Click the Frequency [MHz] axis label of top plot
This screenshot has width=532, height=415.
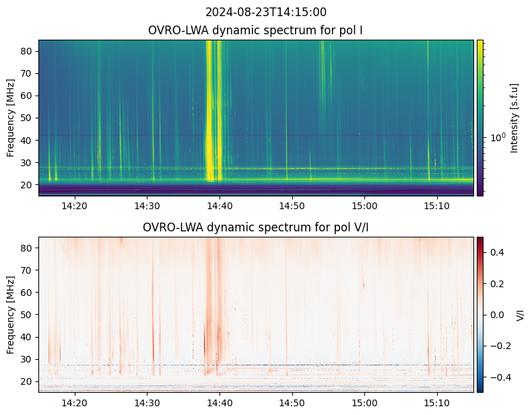[11, 118]
